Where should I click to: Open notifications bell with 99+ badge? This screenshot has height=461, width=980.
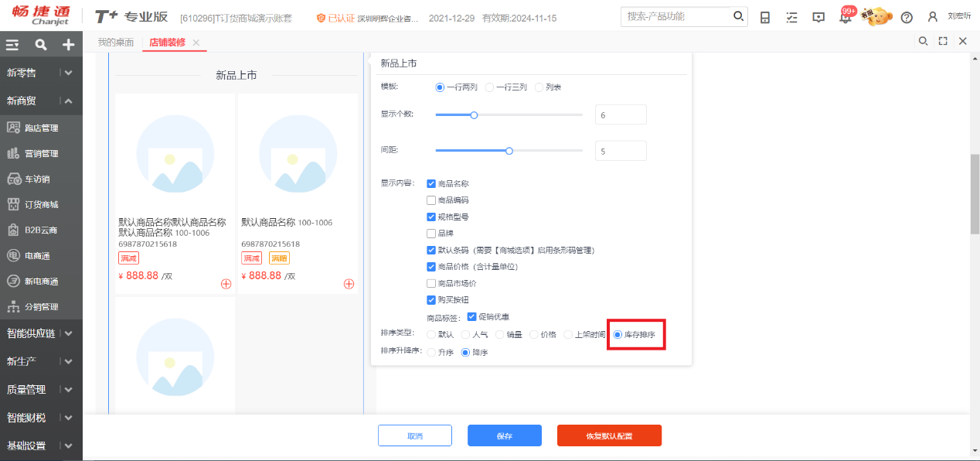[x=846, y=16]
